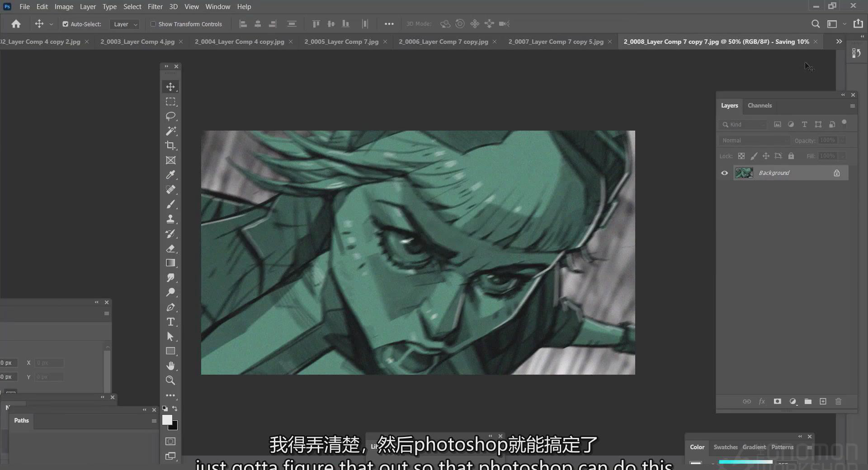The width and height of the screenshot is (868, 470).
Task: Select the Rectangle shape tool
Action: point(170,351)
